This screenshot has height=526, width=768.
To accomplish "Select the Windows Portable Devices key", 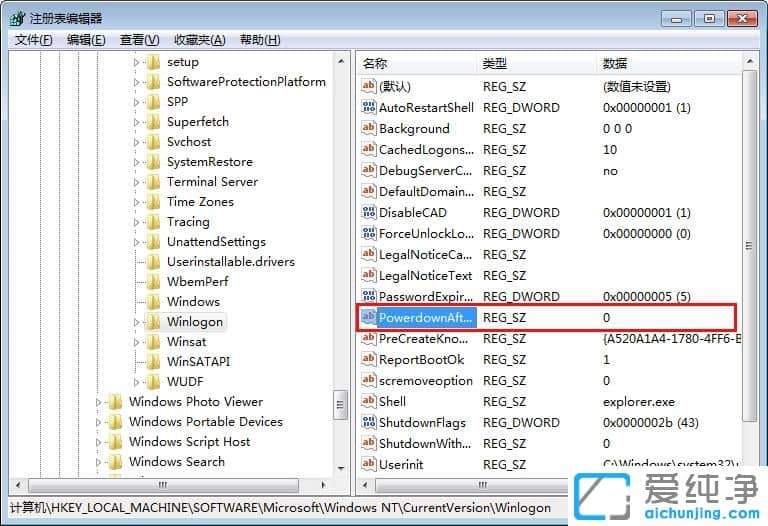I will [x=206, y=422].
